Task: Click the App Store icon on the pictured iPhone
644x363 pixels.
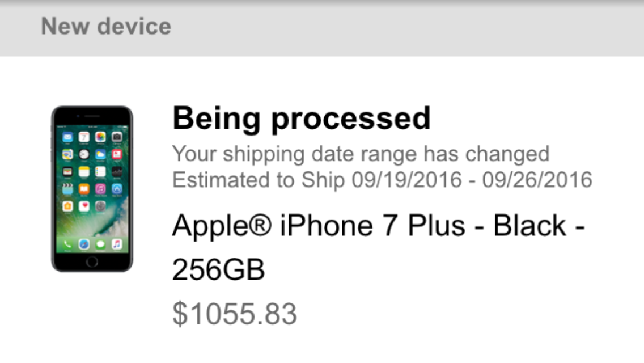Action: (x=117, y=189)
